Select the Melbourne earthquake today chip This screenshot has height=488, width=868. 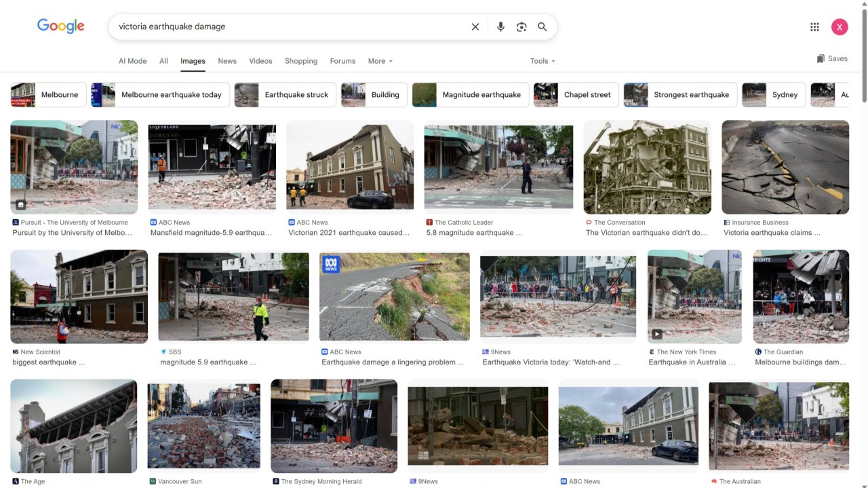pos(161,95)
